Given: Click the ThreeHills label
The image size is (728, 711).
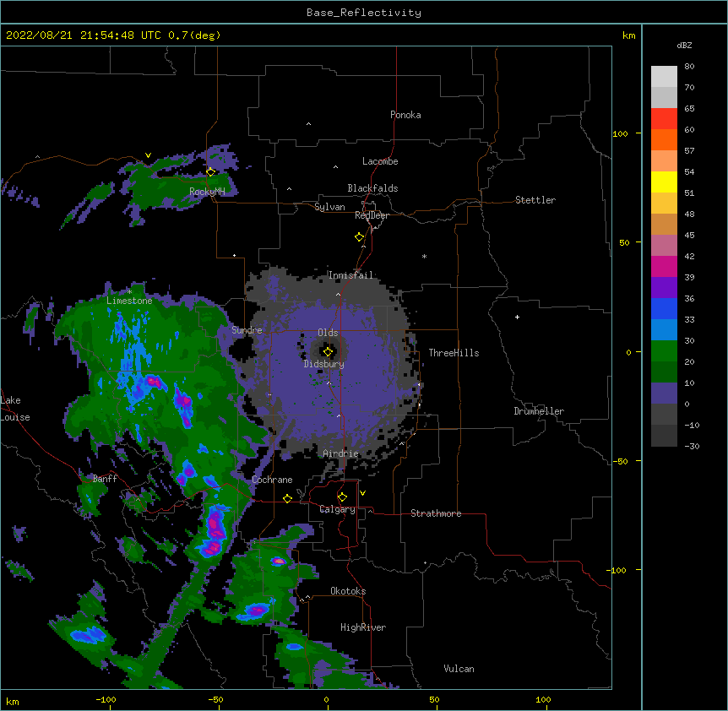Looking at the screenshot, I should click(454, 353).
